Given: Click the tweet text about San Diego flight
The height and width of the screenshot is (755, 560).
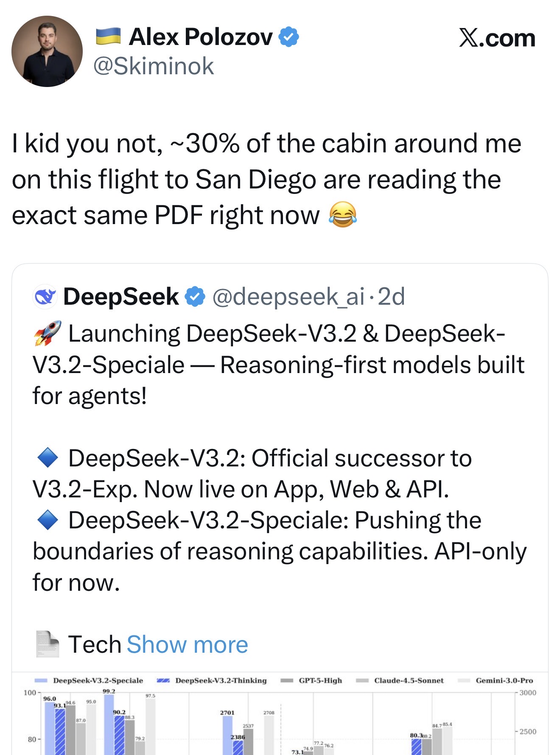Looking at the screenshot, I should click(266, 179).
